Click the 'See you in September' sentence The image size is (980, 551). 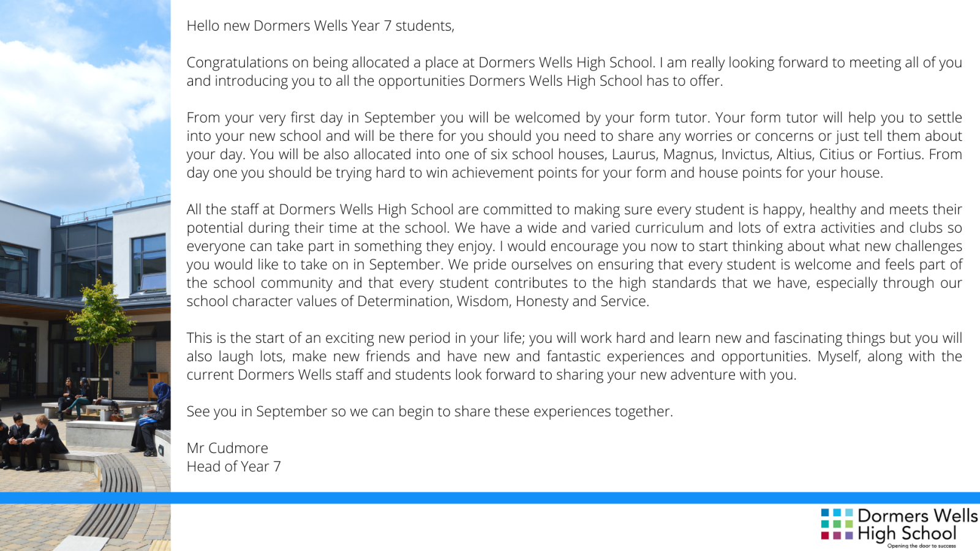point(429,411)
